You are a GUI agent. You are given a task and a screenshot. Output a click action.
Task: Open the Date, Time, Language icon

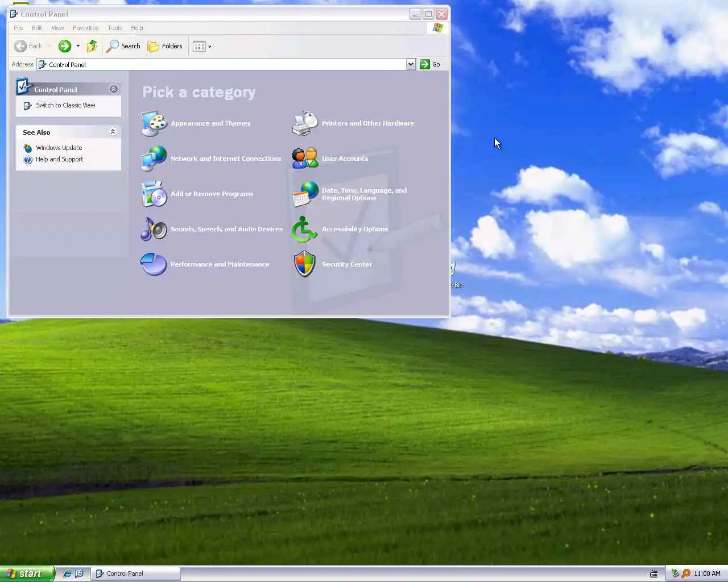click(x=305, y=194)
